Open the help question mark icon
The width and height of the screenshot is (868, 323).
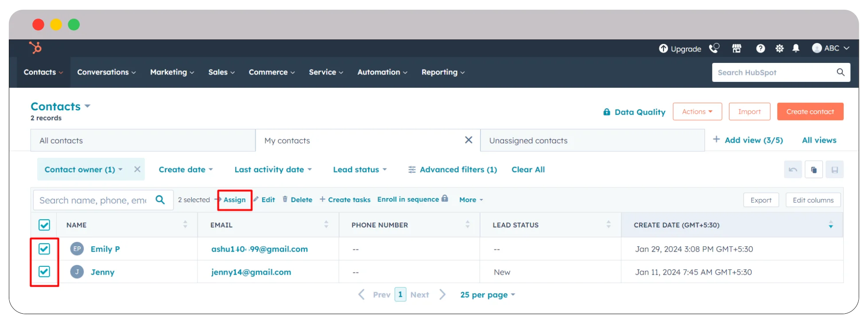click(x=760, y=49)
